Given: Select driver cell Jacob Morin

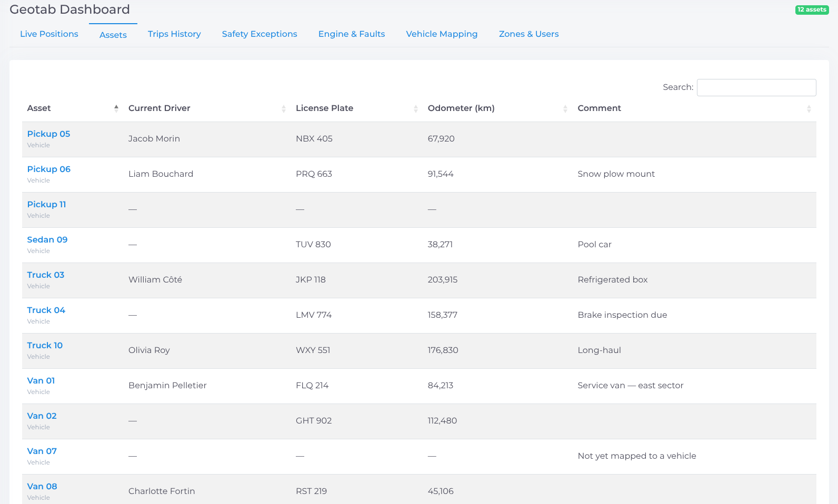Looking at the screenshot, I should tap(154, 138).
